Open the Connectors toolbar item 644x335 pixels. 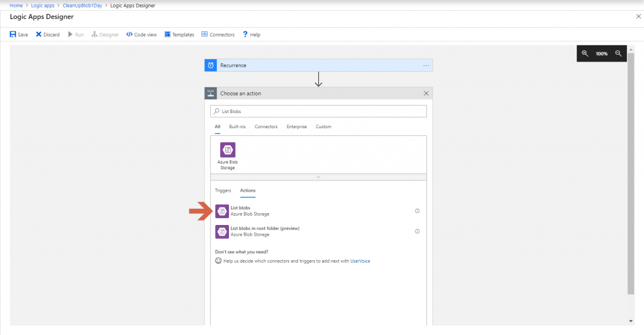[205, 35]
